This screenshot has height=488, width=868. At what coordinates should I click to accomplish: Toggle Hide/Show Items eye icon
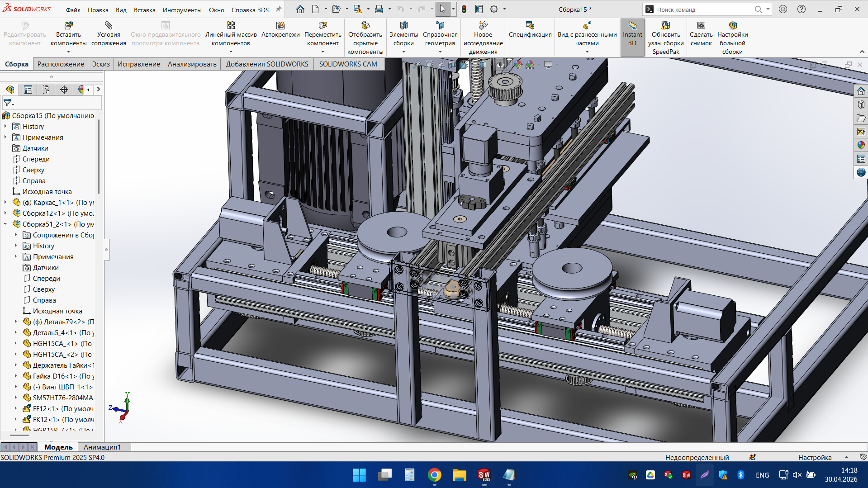(x=500, y=65)
